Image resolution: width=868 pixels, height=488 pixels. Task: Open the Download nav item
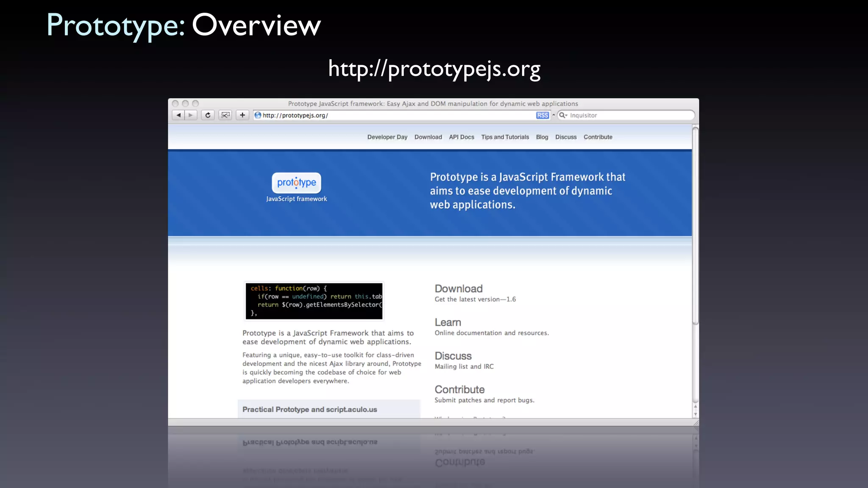click(428, 137)
